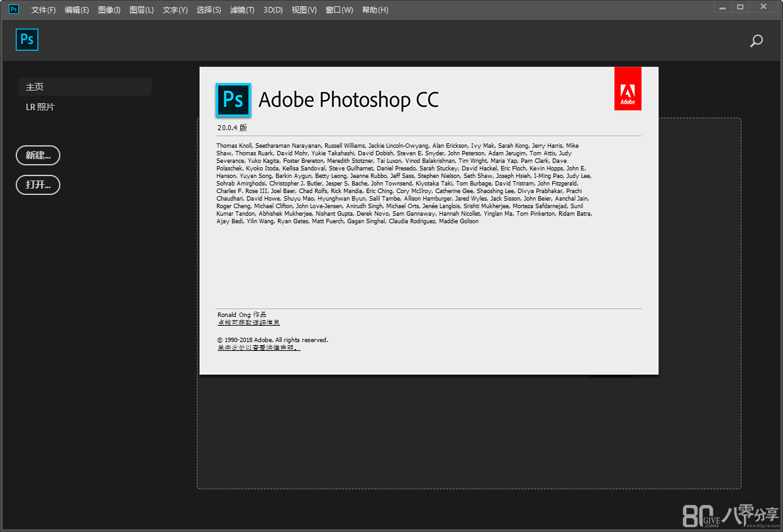Open the 选择(S) menu

pos(209,10)
